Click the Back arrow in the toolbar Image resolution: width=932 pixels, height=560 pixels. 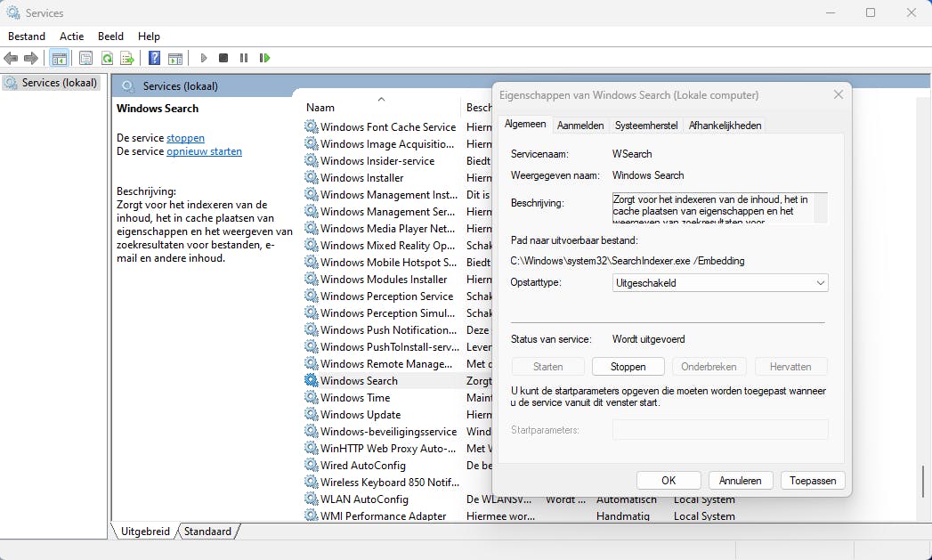click(11, 59)
